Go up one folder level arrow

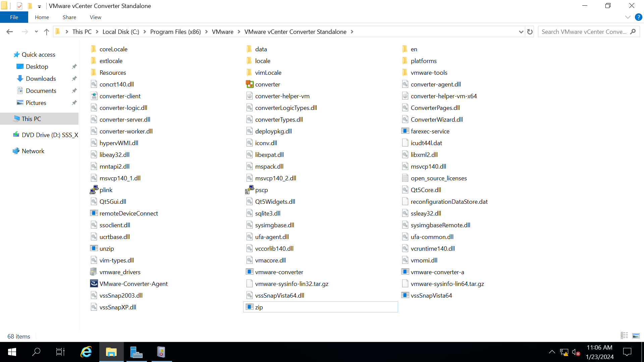click(47, 32)
